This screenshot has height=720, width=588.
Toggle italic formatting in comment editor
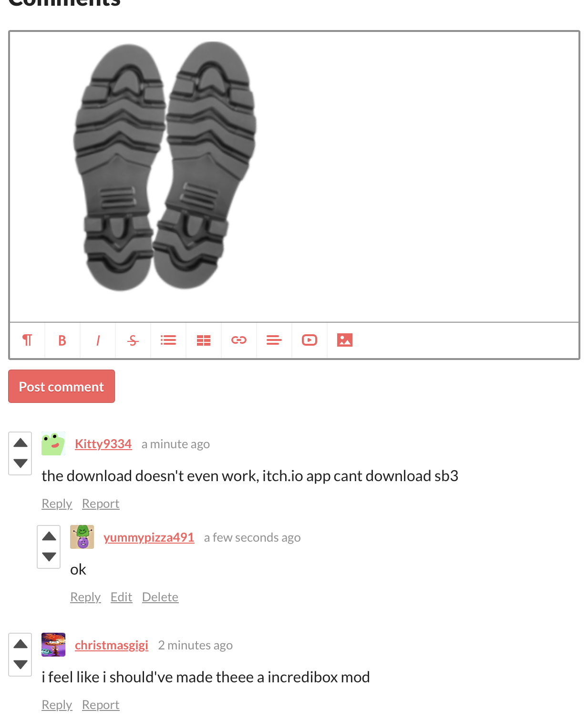98,340
